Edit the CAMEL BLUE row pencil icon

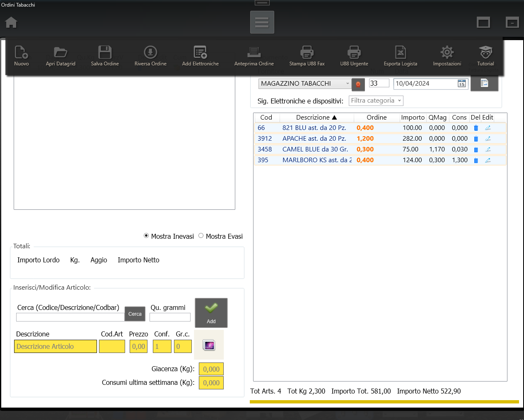click(488, 149)
